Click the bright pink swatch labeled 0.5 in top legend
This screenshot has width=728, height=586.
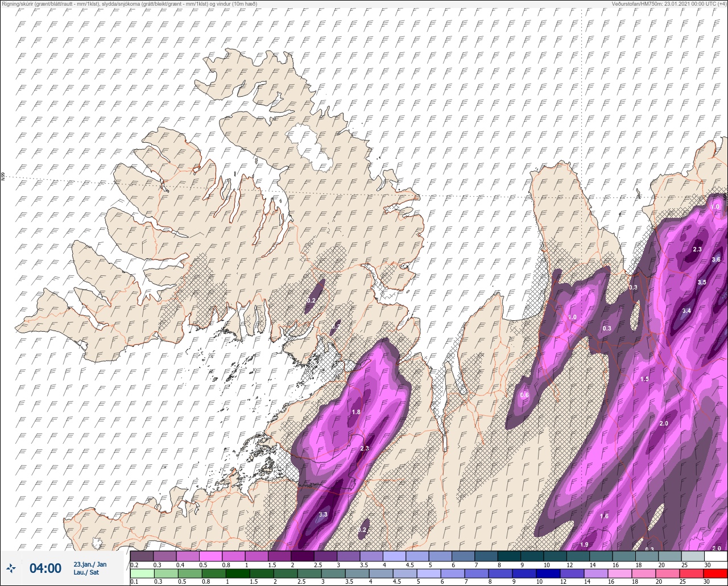[x=210, y=556]
